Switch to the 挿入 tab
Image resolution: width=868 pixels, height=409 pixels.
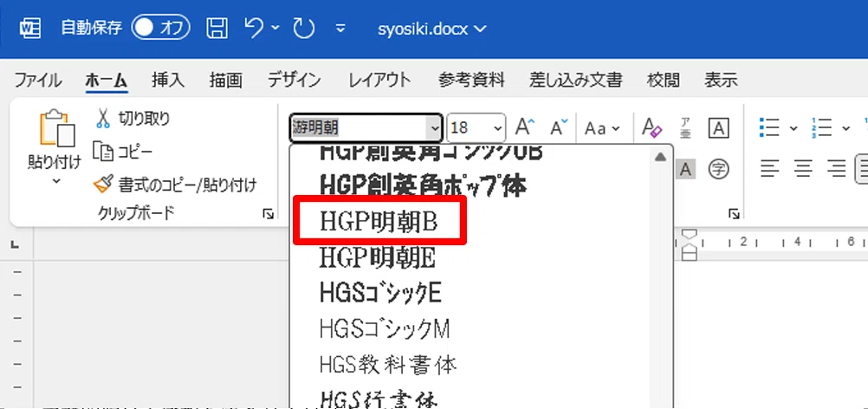(x=168, y=81)
